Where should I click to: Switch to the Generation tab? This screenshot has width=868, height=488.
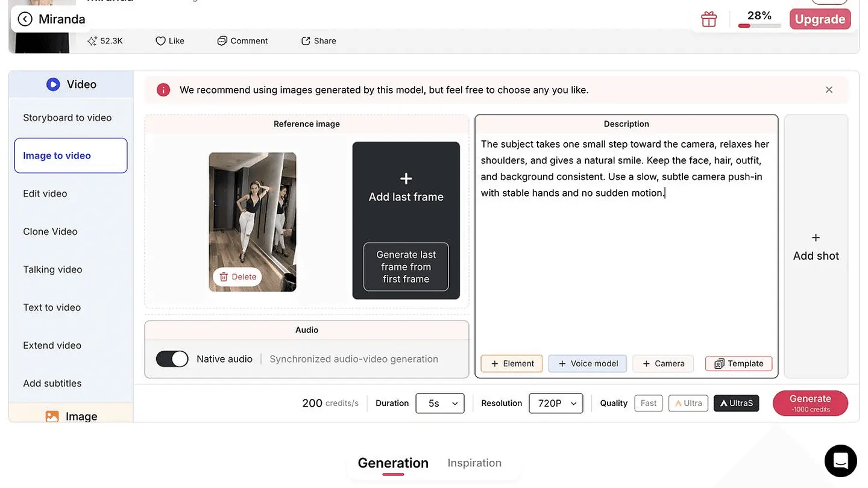click(x=393, y=463)
